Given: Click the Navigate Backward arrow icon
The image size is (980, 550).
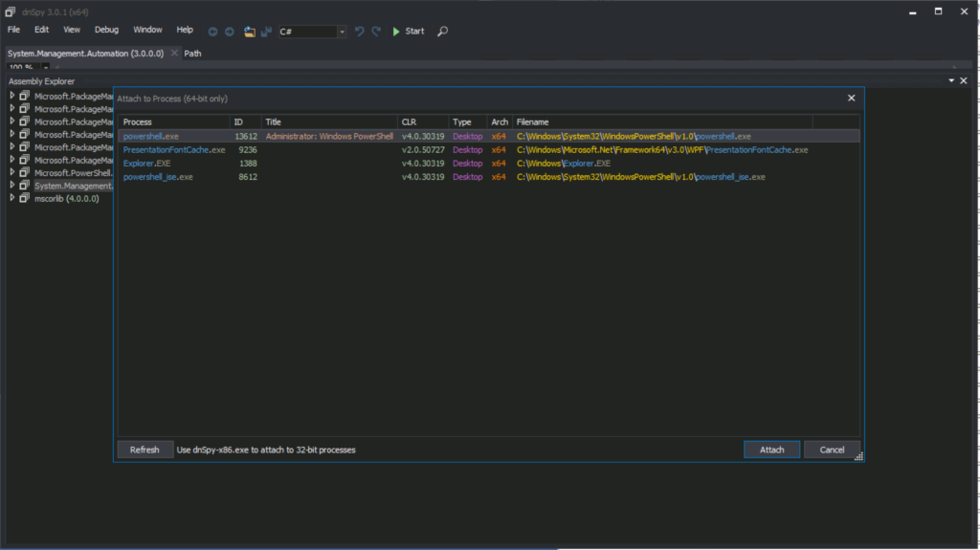Looking at the screenshot, I should tap(212, 32).
